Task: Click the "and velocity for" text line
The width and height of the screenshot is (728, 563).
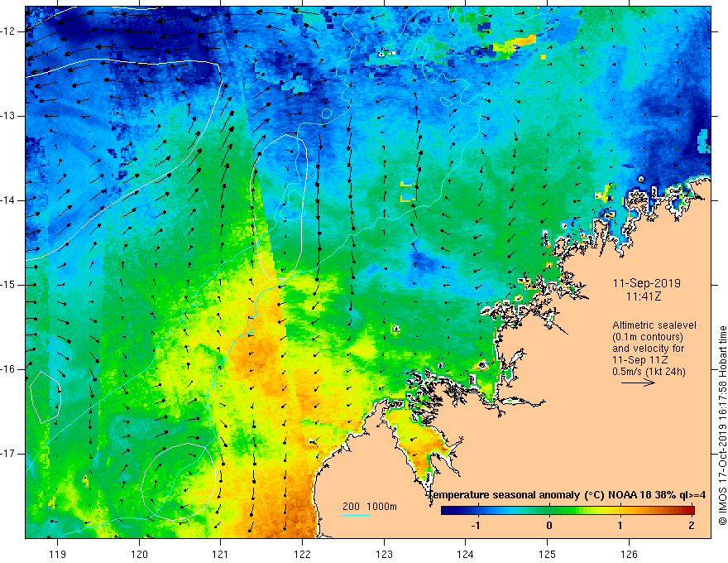Action: (648, 349)
